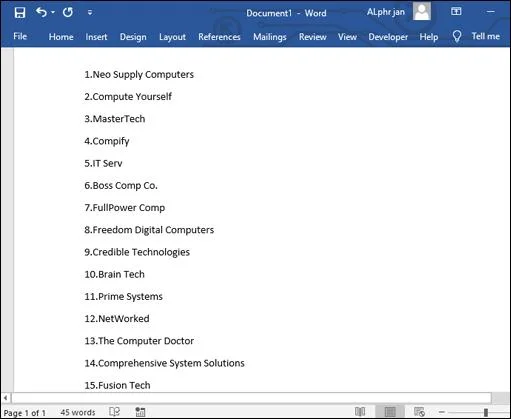The height and width of the screenshot is (419, 511).
Task: Click the horizontal scrollbar left arrow
Action: point(6,398)
